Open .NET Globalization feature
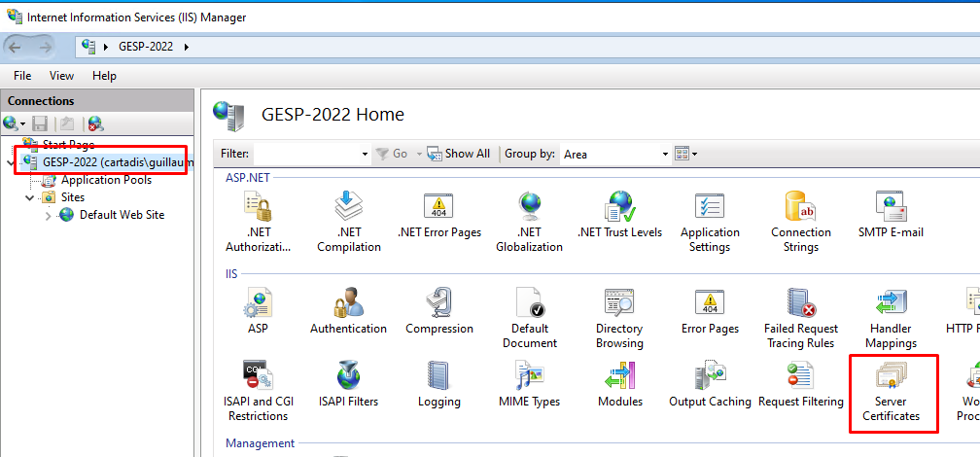Screen dimensions: 980x457 click(x=529, y=222)
